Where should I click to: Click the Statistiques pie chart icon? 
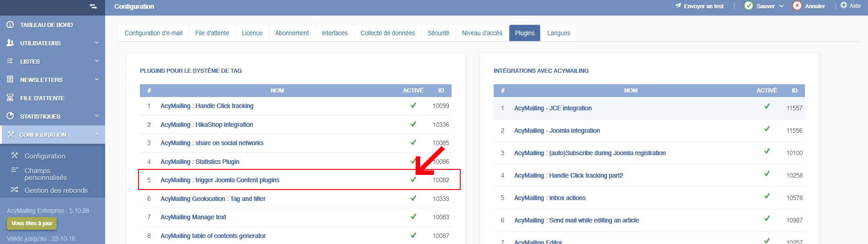click(10, 116)
